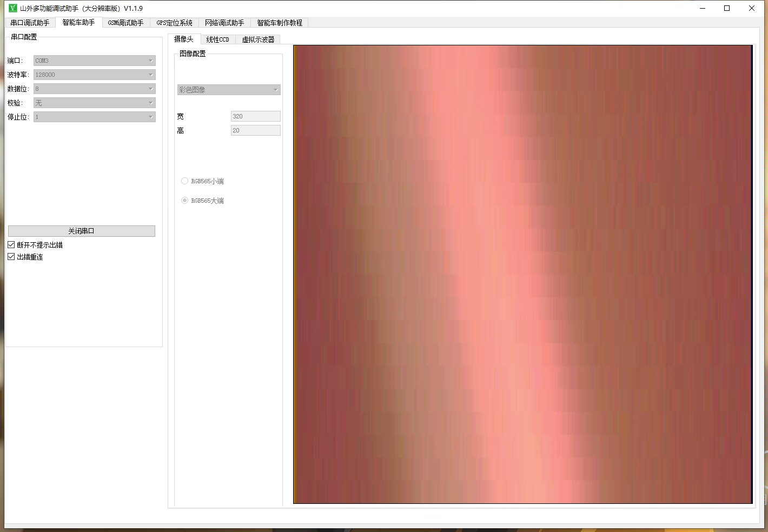Expand the 校验 dropdown
This screenshot has height=532, width=768.
point(95,103)
